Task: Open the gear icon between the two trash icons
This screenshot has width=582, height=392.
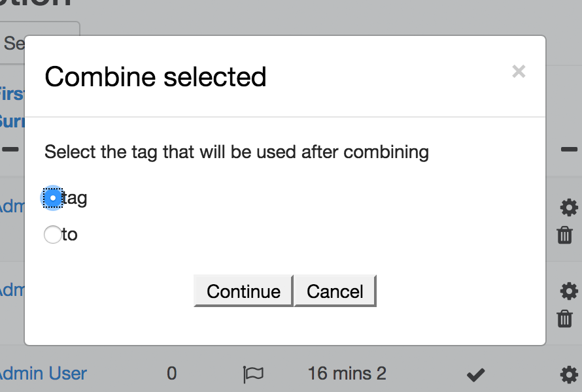Action: 569,291
